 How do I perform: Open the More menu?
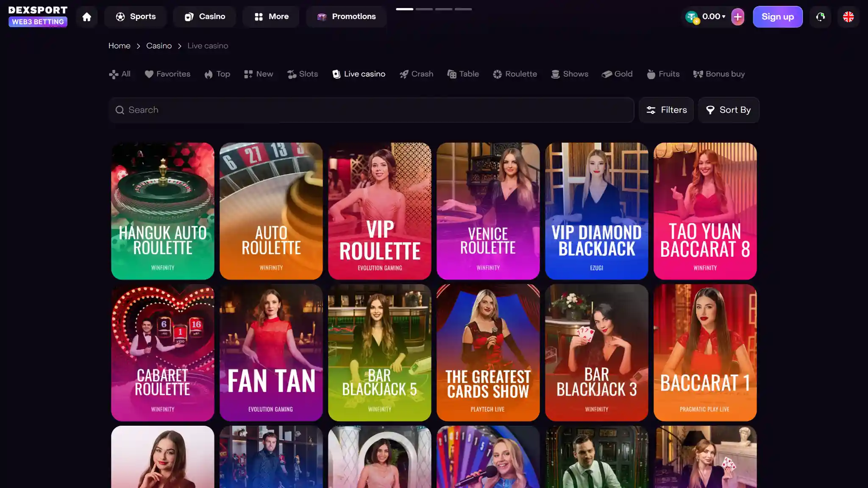(x=271, y=17)
